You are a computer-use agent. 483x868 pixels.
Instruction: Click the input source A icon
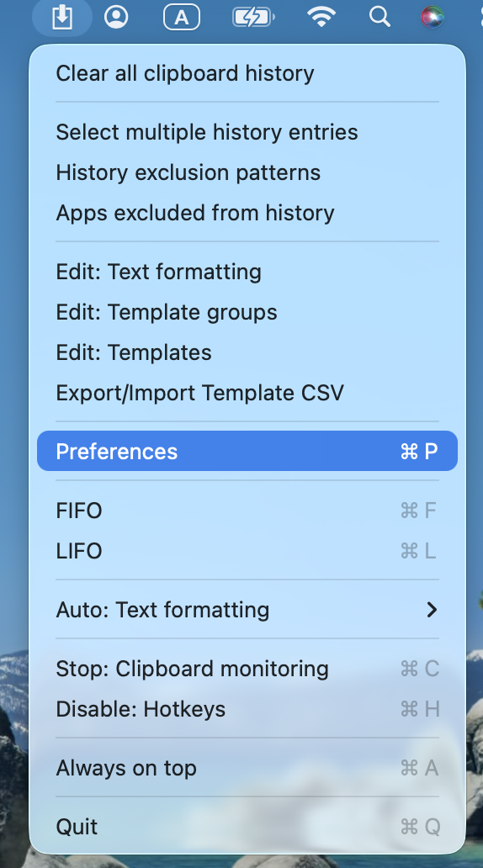click(182, 18)
